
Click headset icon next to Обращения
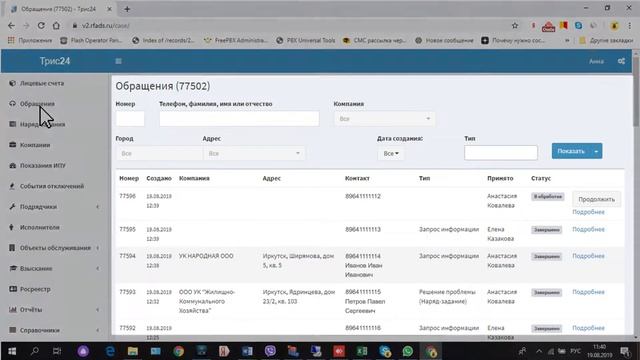point(12,104)
